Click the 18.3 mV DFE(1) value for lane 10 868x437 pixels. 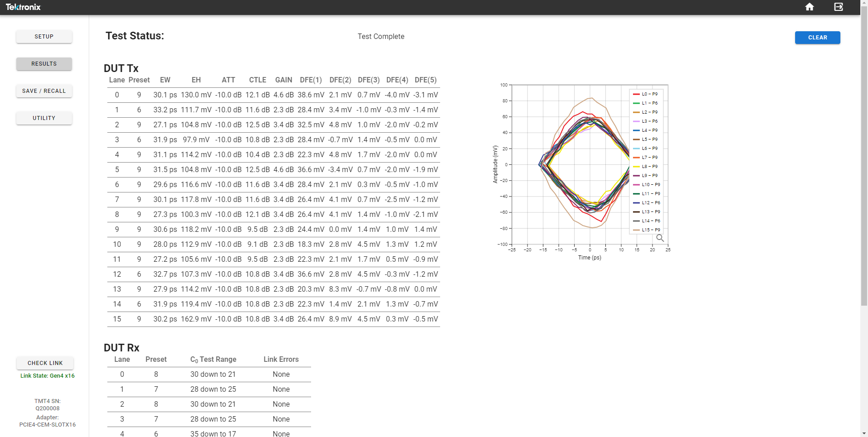311,245
